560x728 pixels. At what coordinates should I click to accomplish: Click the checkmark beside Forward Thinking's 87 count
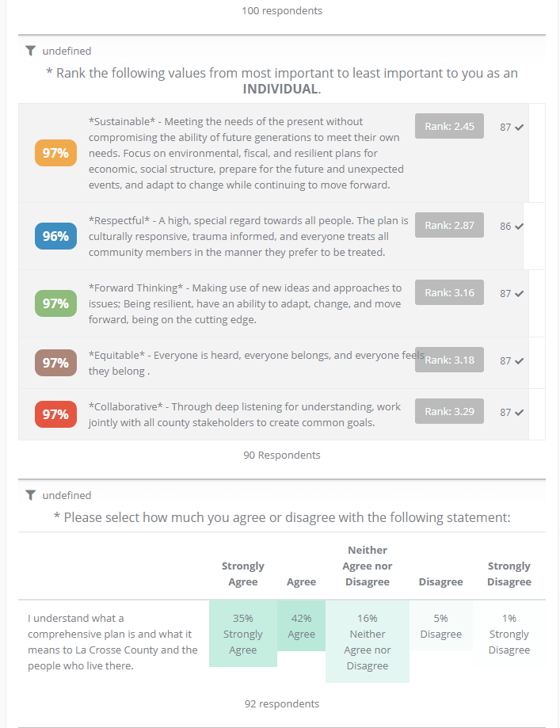point(520,293)
